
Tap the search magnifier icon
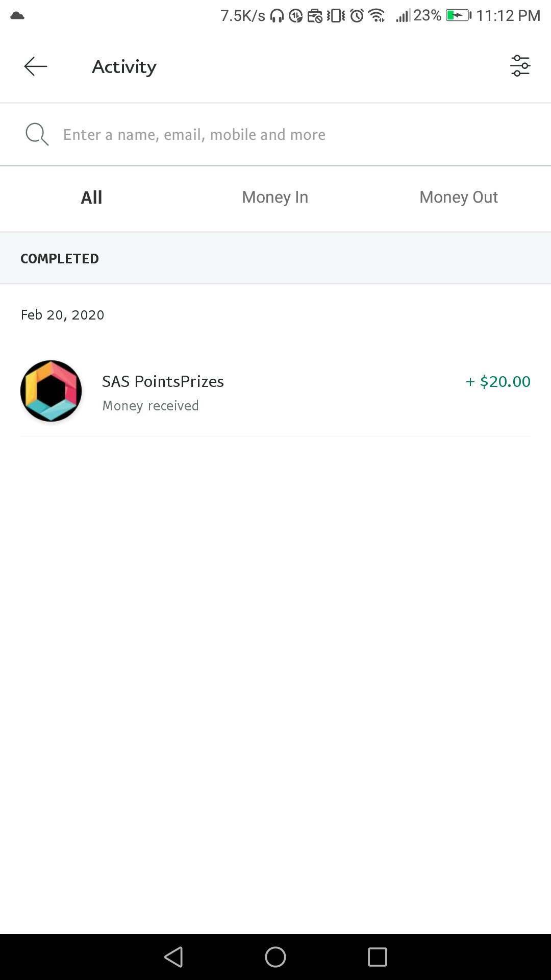(37, 134)
